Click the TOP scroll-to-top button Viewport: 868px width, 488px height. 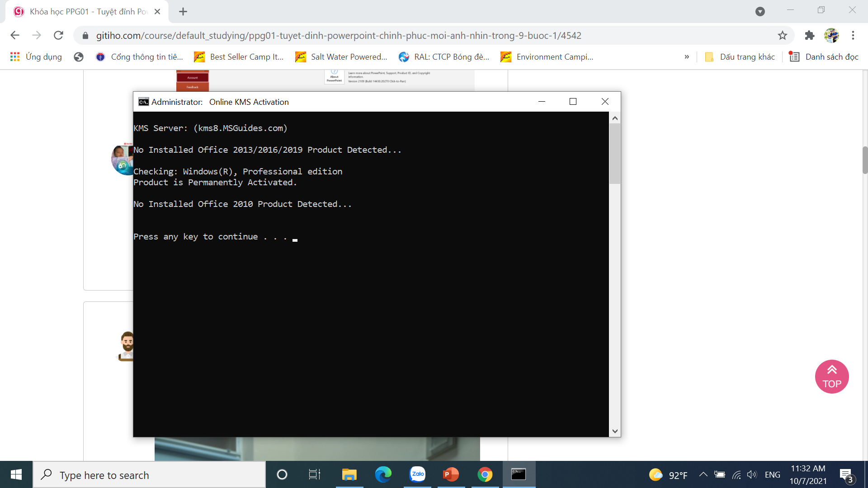tap(832, 376)
